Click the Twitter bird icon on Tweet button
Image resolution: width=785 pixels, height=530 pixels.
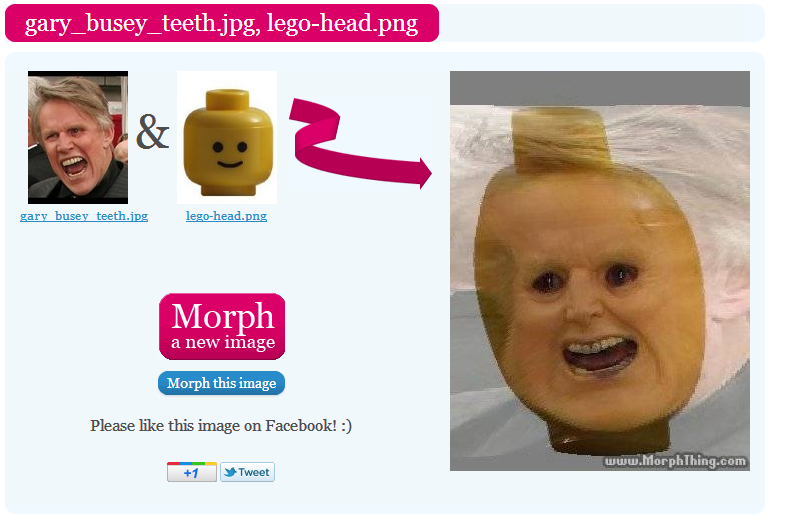[230, 472]
